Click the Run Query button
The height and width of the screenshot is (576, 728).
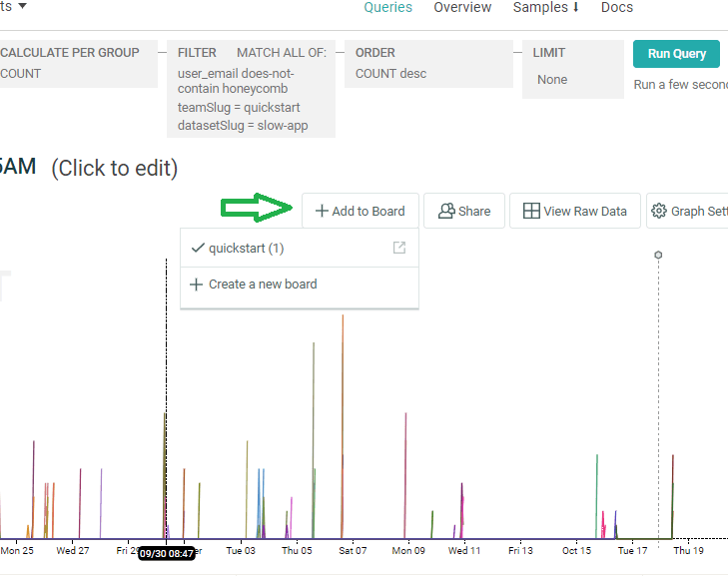[676, 54]
